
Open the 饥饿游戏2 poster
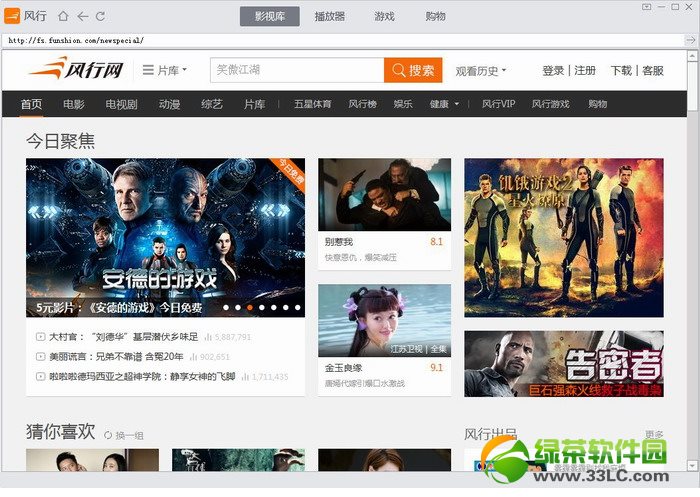click(564, 238)
